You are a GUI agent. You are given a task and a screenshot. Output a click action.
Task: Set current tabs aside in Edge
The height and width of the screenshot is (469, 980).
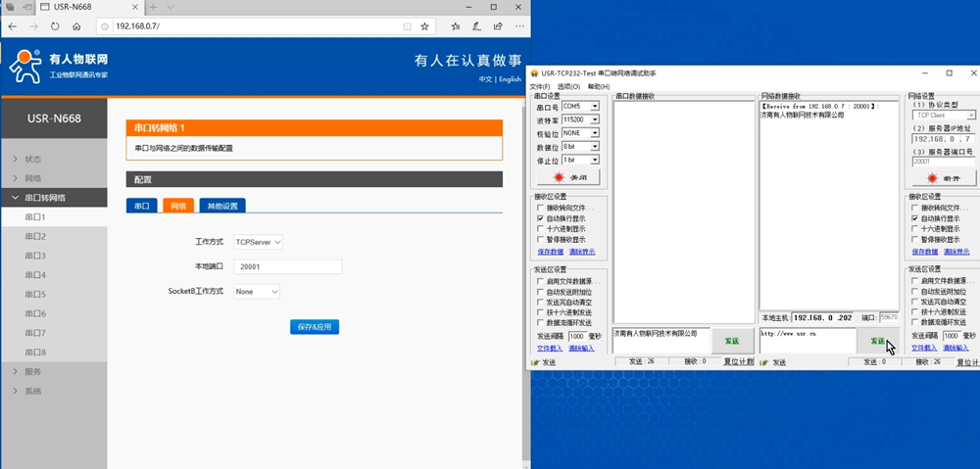[26, 7]
